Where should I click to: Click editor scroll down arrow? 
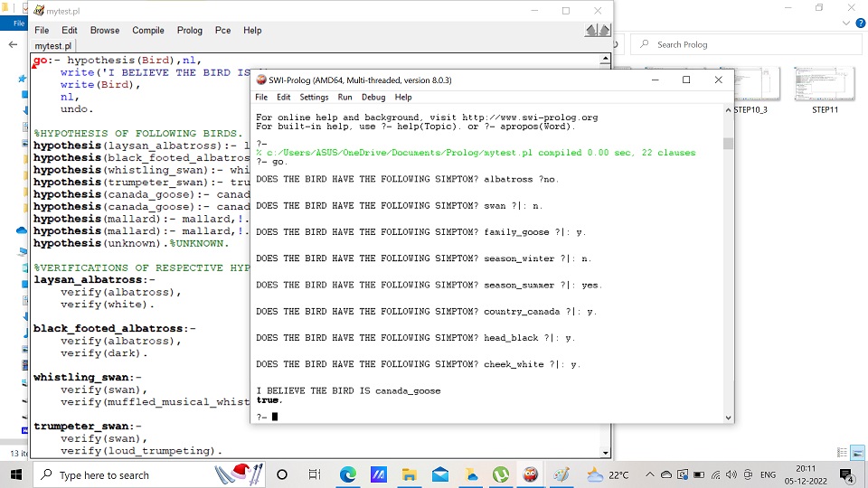pyautogui.click(x=605, y=453)
